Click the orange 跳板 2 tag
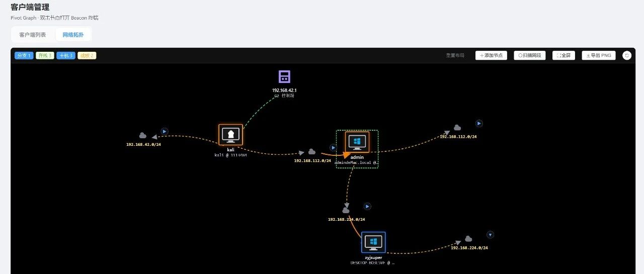The width and height of the screenshot is (644, 274). 87,55
